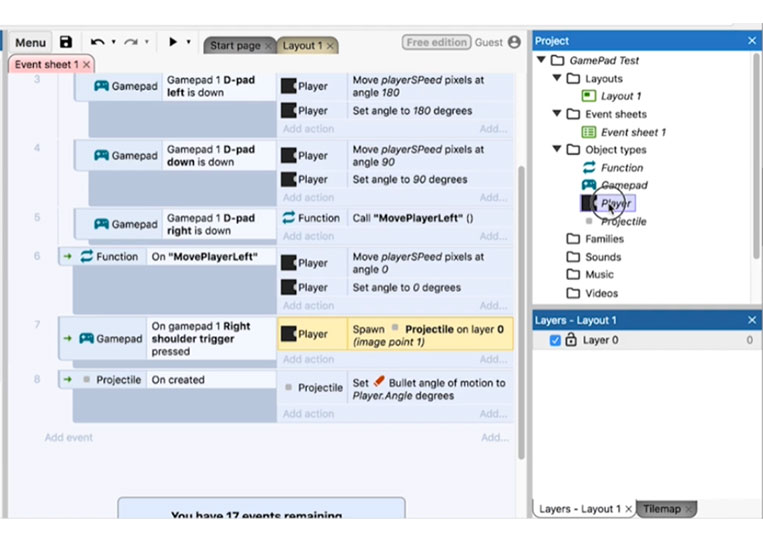Click the trailing Add... on Add event row
763x541 pixels.
click(x=495, y=437)
